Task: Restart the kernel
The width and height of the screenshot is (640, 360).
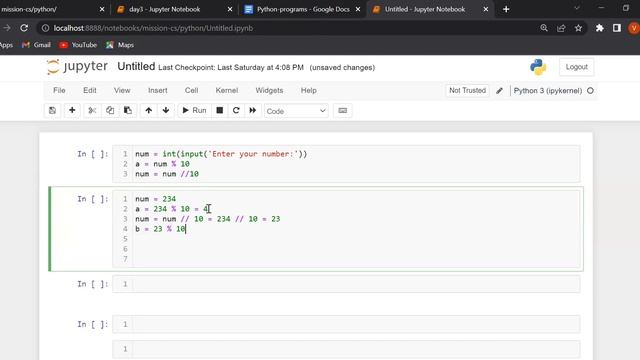Action: [x=236, y=111]
